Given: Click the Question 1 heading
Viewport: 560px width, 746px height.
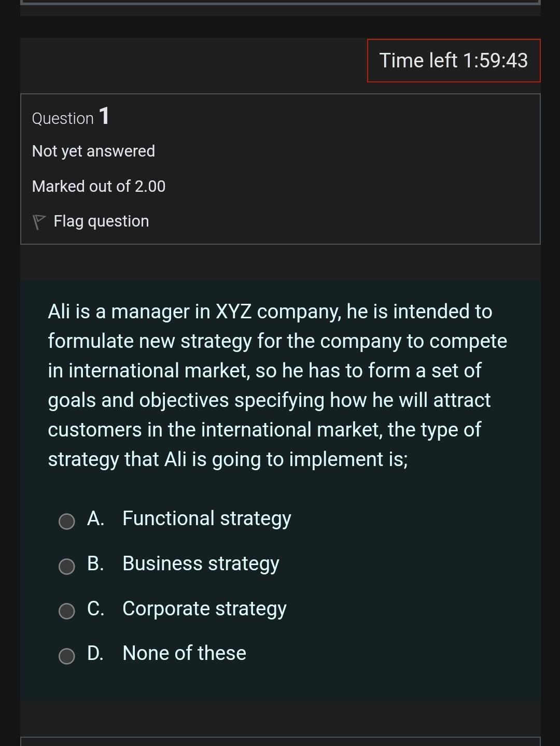Looking at the screenshot, I should [x=71, y=118].
